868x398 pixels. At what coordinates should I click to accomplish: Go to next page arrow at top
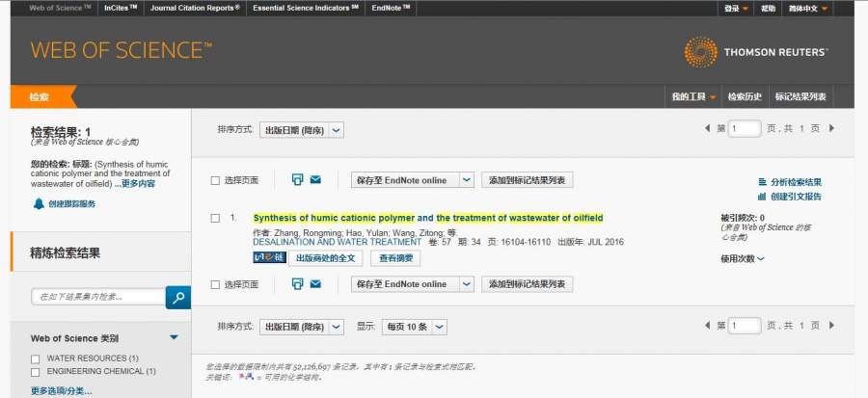click(x=831, y=128)
